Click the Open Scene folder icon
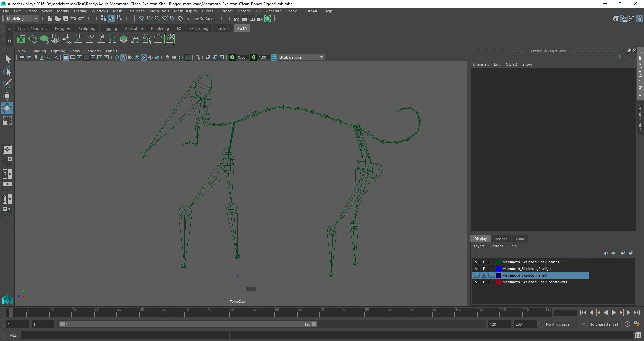This screenshot has height=341, width=644. pyautogui.click(x=58, y=19)
